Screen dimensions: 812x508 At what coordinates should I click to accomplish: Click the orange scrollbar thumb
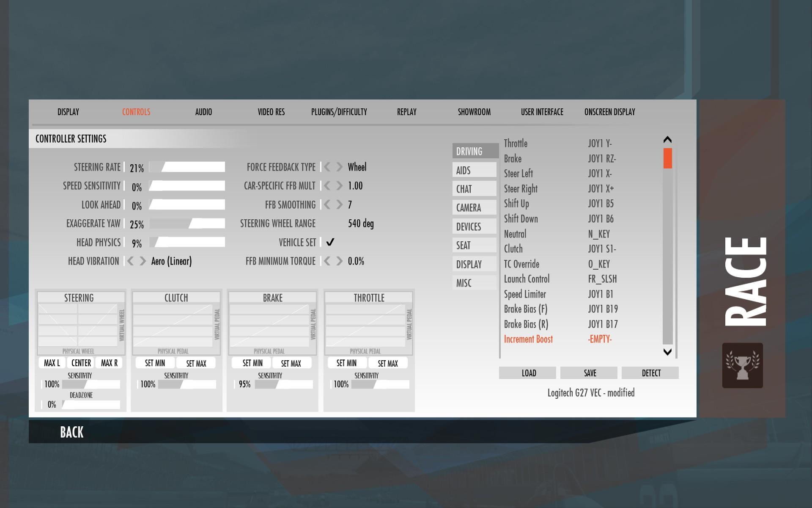coord(668,158)
